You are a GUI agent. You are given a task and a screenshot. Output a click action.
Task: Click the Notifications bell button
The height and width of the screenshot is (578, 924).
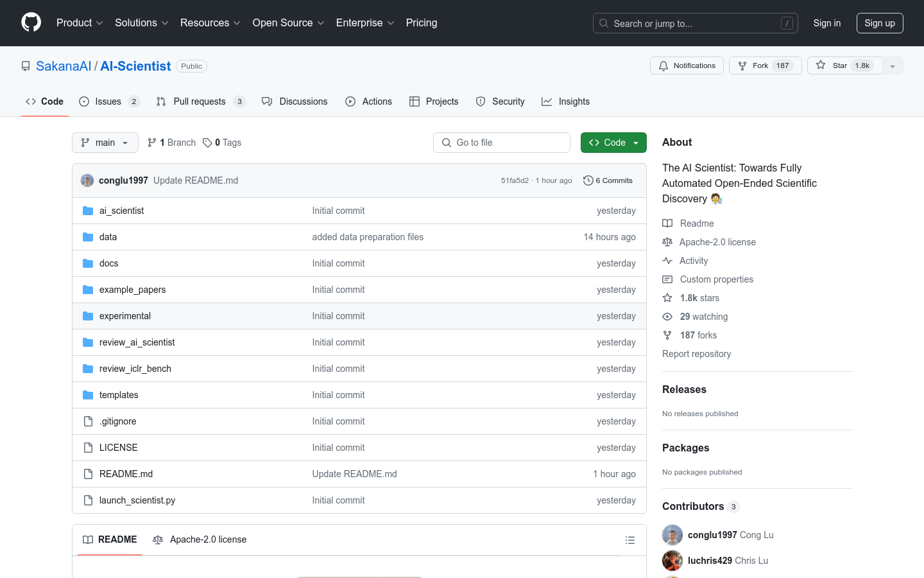tap(687, 66)
